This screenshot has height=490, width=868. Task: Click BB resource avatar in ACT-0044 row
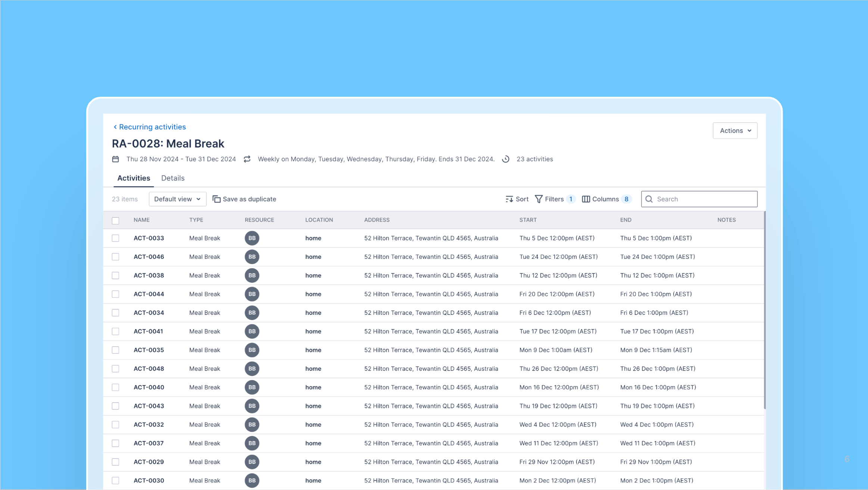[252, 294]
